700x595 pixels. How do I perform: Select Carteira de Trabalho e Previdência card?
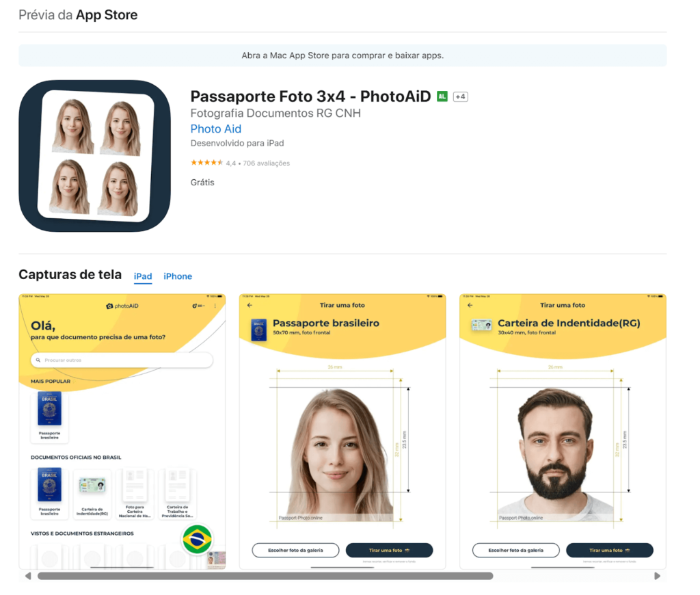click(177, 493)
